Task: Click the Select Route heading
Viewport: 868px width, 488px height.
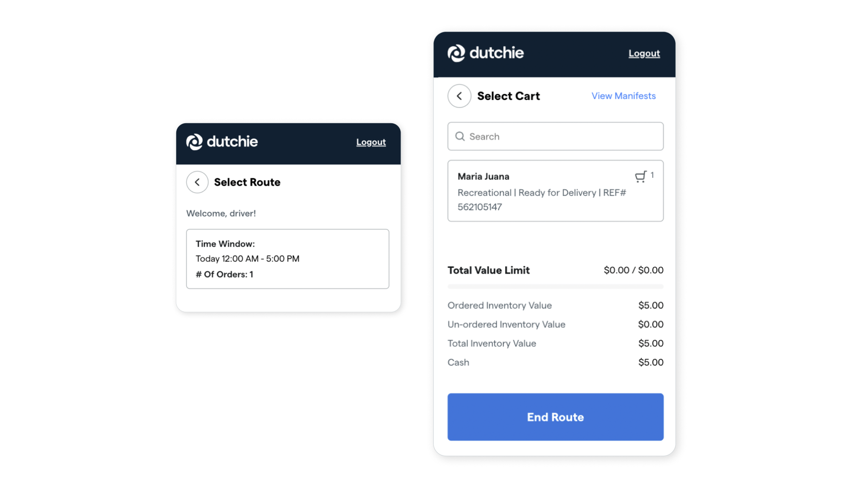Action: [x=247, y=182]
